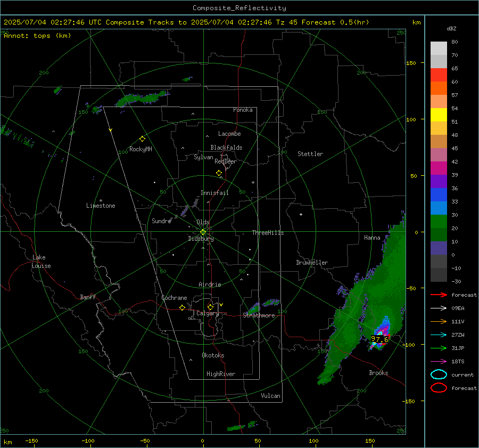
Task: Click the HighRiver city label
Action: (x=221, y=374)
